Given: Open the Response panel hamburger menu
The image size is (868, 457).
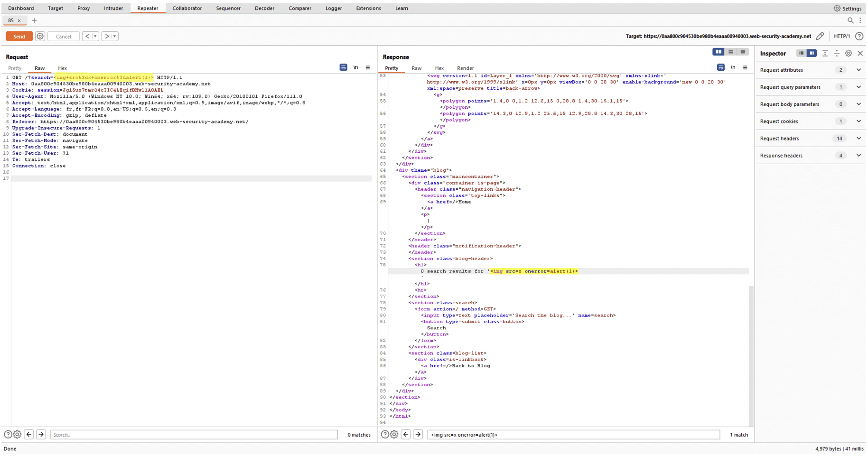Looking at the screenshot, I should click(745, 68).
